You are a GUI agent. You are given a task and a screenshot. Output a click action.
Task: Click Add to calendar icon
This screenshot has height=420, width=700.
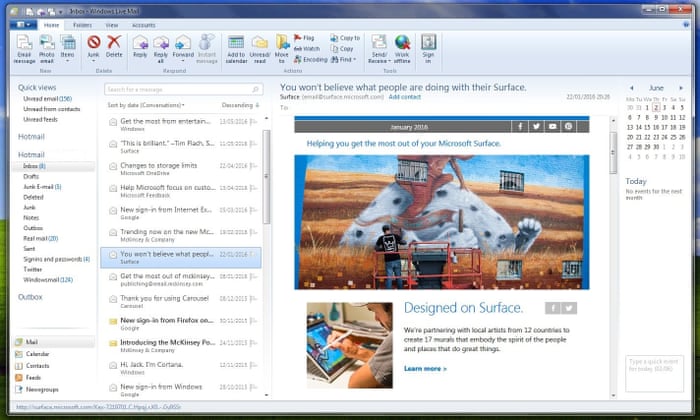[x=236, y=46]
